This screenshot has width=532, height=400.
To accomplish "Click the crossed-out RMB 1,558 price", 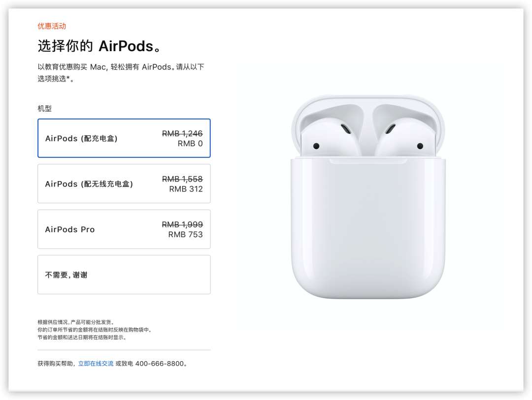I will tap(182, 179).
